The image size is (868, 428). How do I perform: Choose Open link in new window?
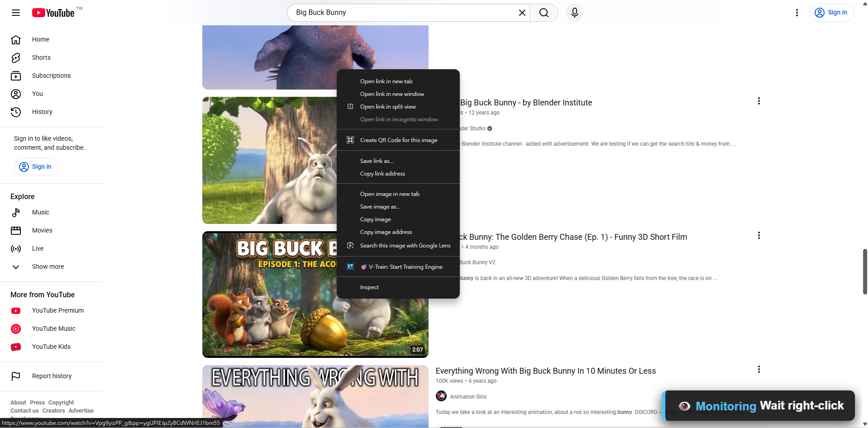pyautogui.click(x=398, y=94)
